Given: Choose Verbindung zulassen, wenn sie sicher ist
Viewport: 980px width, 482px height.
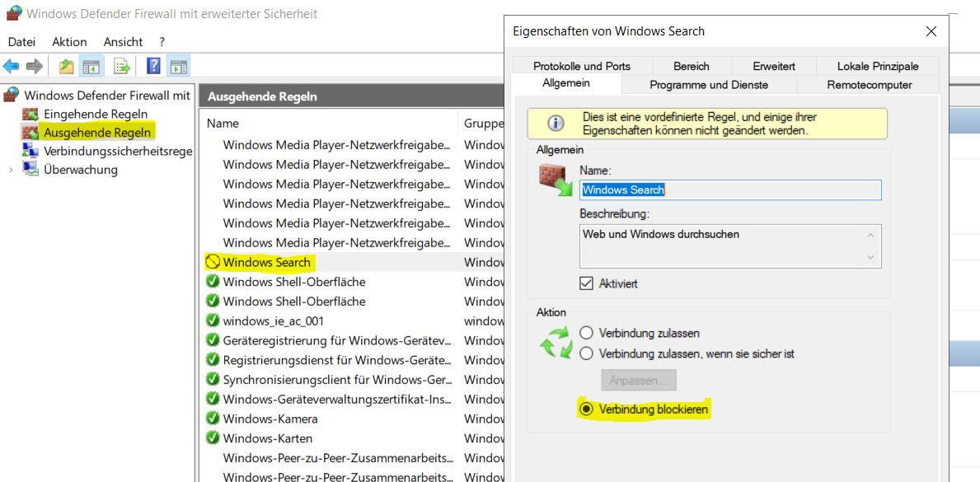Looking at the screenshot, I should (x=586, y=353).
